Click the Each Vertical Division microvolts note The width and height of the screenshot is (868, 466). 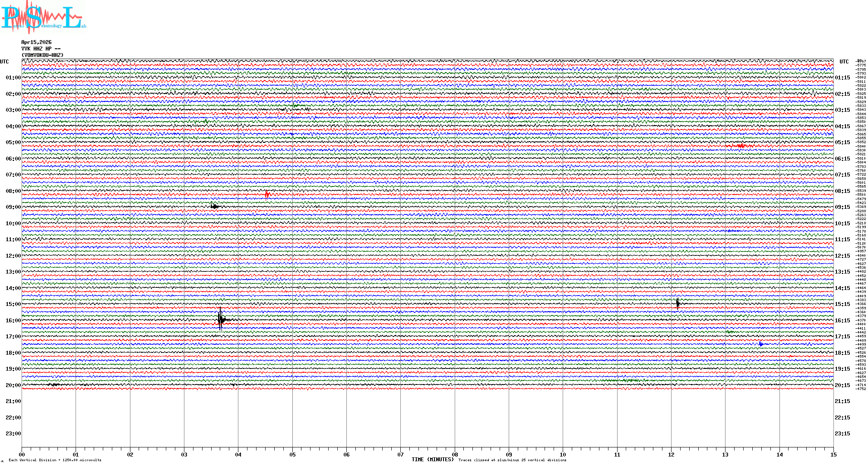point(55,460)
